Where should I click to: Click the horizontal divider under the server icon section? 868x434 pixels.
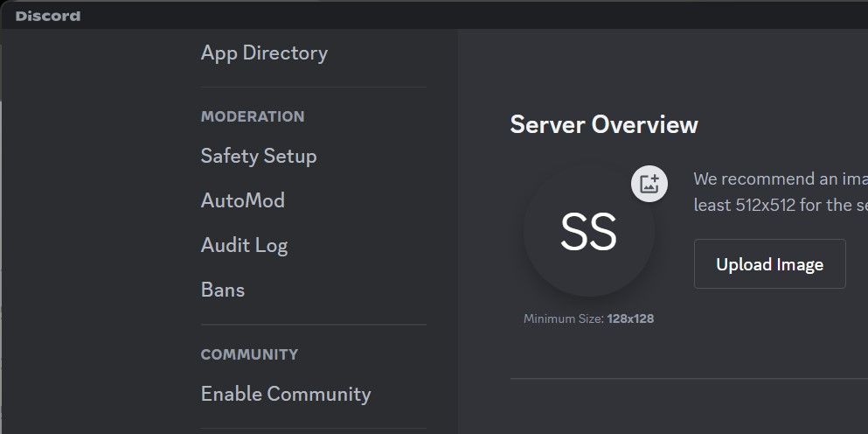click(689, 379)
